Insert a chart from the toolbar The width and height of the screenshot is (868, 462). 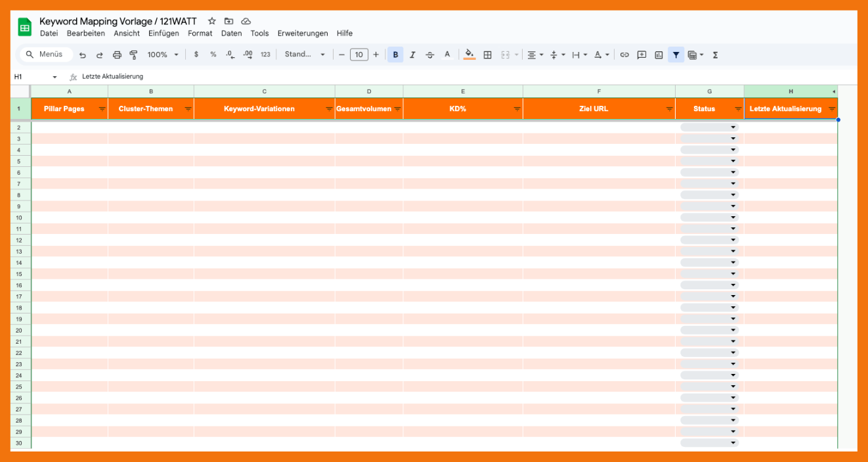(659, 55)
